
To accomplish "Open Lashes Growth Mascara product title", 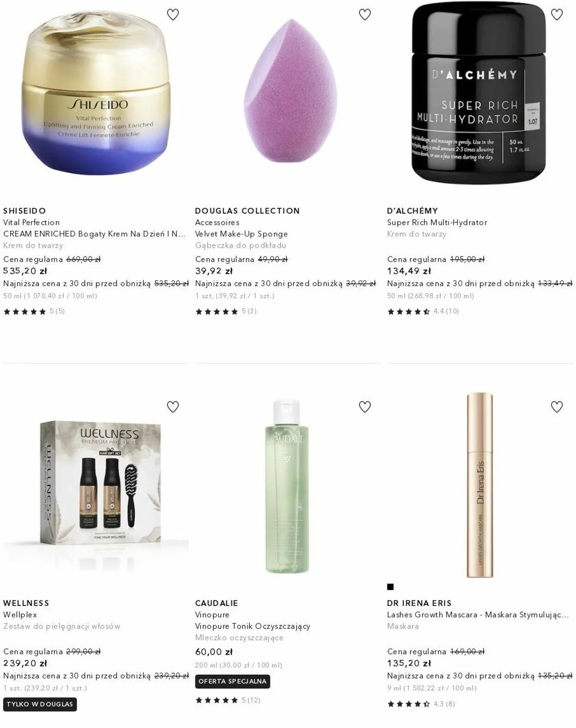I will coord(478,615).
